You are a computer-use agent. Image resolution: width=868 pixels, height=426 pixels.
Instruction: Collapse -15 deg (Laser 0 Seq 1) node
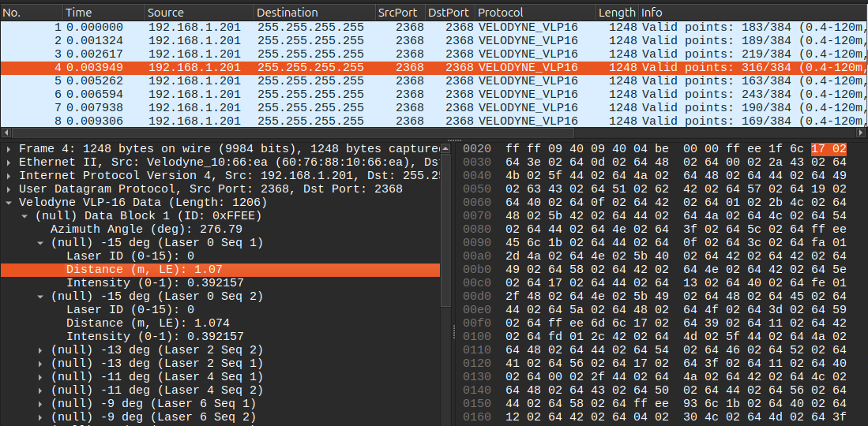click(x=40, y=242)
